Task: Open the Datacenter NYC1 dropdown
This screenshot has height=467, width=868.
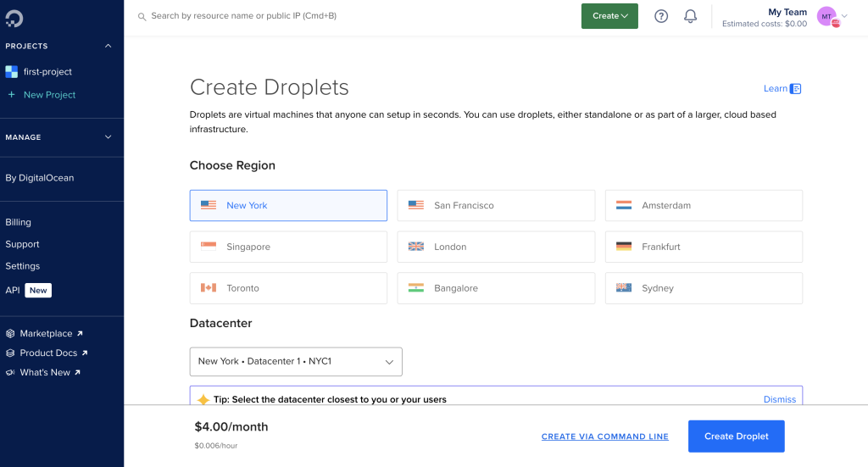Action: click(x=296, y=361)
